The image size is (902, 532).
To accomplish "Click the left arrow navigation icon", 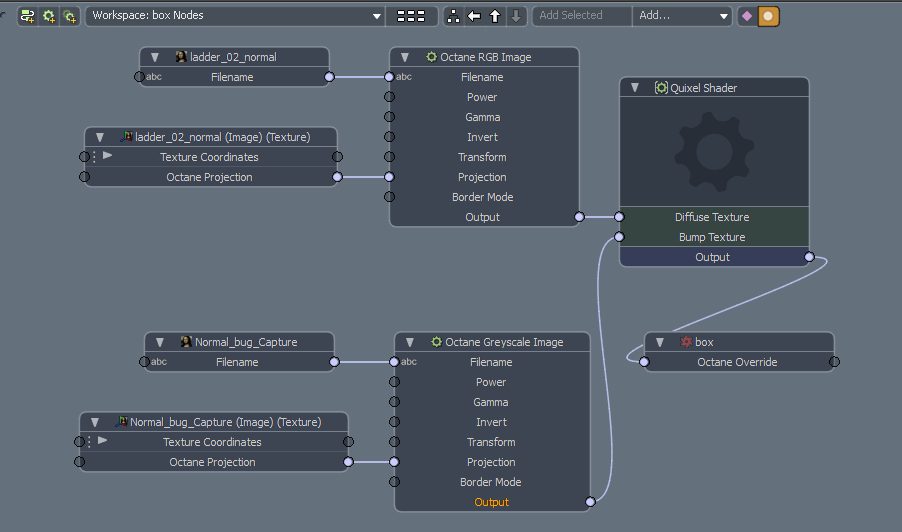I will click(x=474, y=16).
